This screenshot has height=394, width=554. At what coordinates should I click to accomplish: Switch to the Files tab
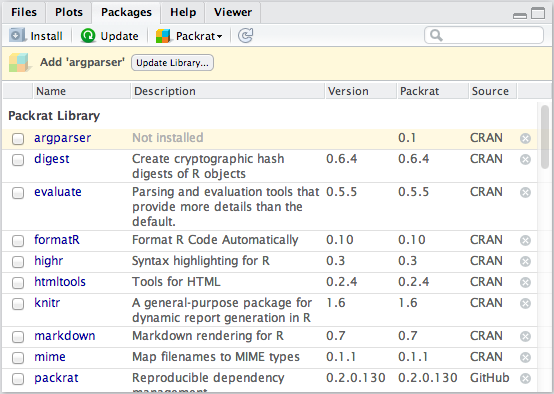[x=24, y=12]
